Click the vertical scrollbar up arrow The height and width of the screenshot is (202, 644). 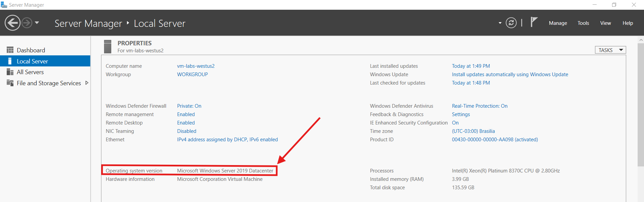pyautogui.click(x=641, y=40)
